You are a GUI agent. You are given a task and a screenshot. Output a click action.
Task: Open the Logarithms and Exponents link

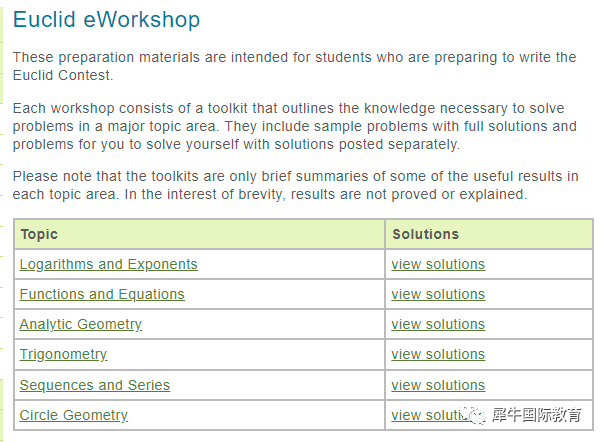[108, 264]
